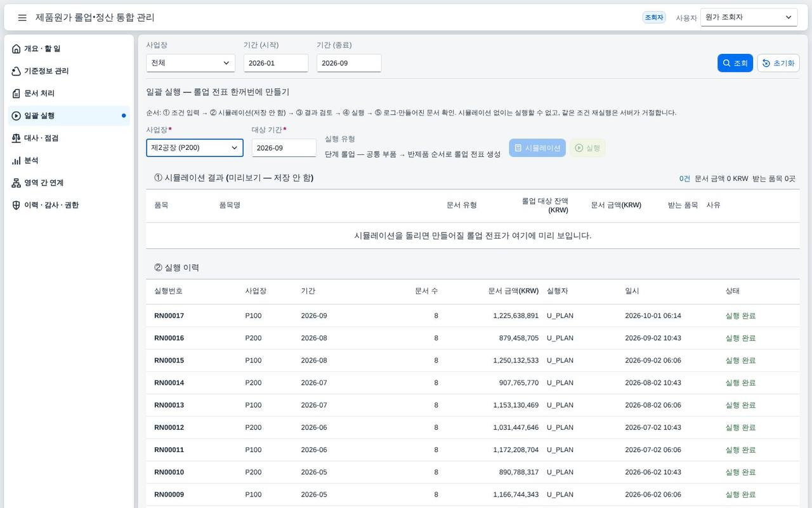Click run number RN00012

pyautogui.click(x=169, y=427)
